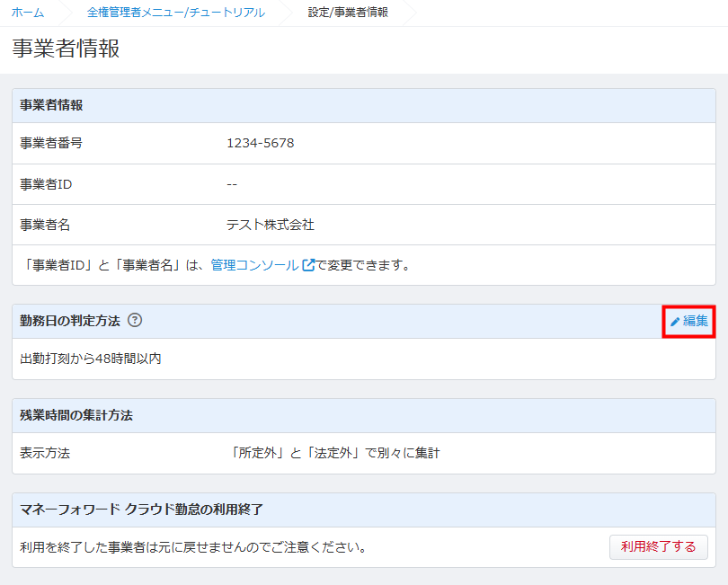Viewport: 728px width, 585px height.
Task: Open the 管理コンソール link
Action: coord(254,265)
